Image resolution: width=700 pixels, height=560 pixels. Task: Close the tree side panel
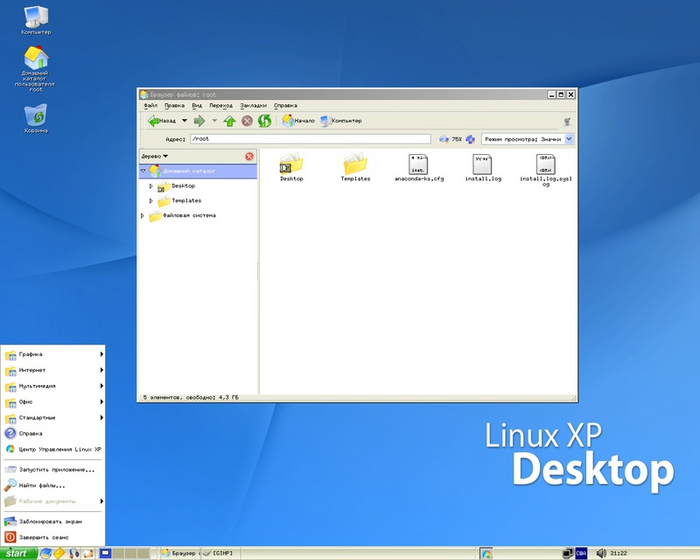[249, 156]
